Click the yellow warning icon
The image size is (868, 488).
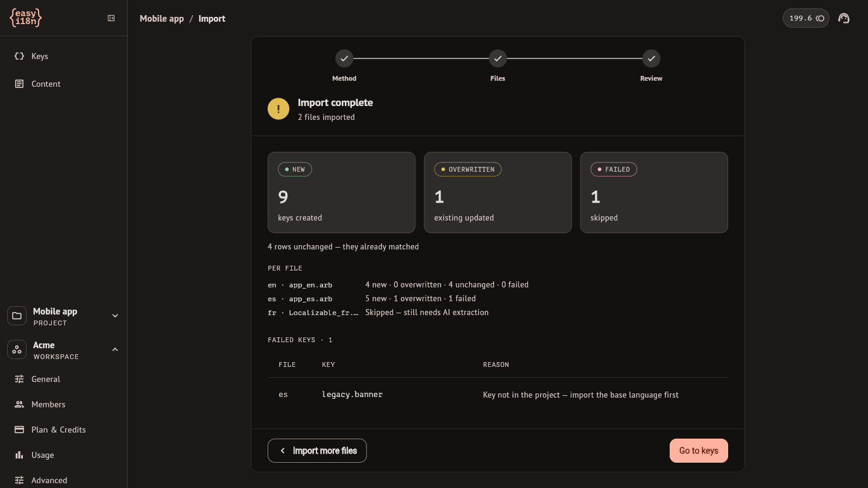[x=278, y=109]
